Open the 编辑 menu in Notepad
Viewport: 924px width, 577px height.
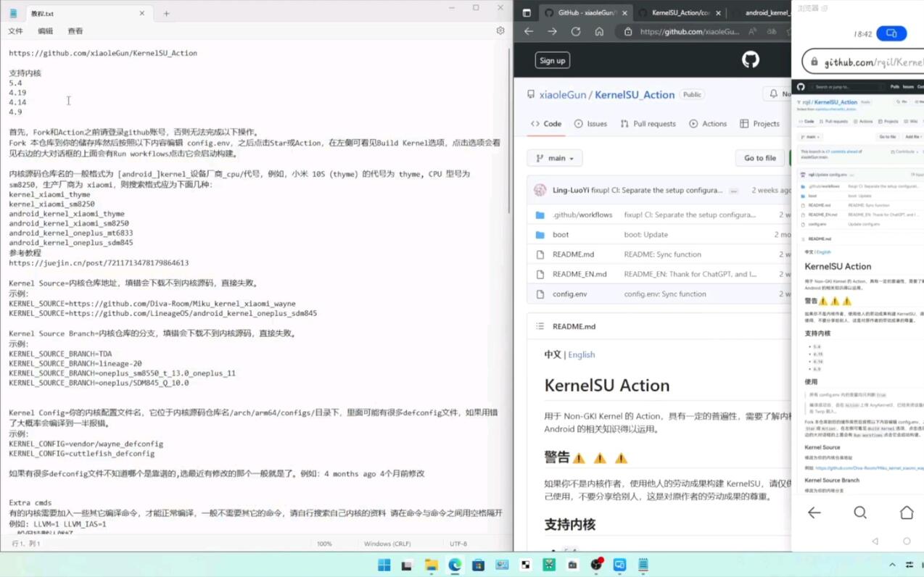pos(45,31)
